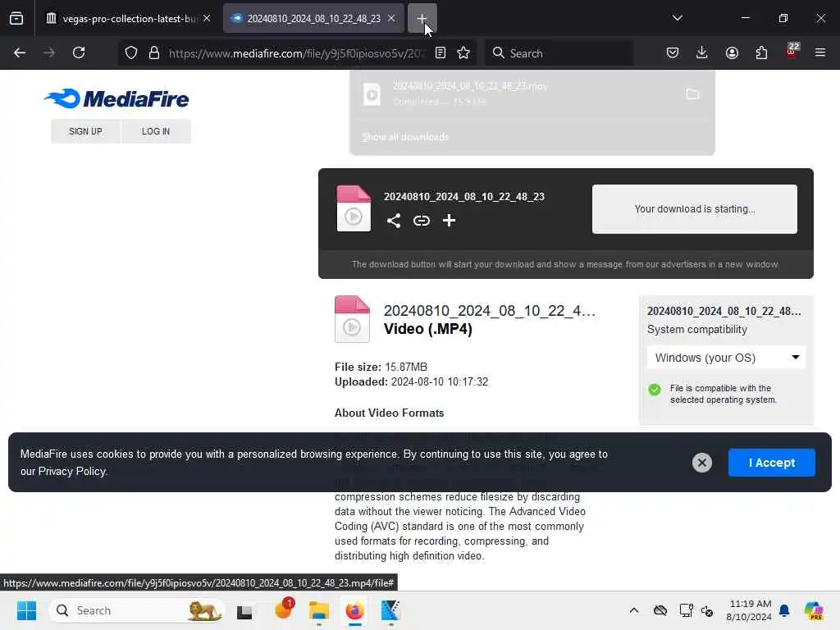This screenshot has width=840, height=630.
Task: Open the Privacy Policy link
Action: (x=72, y=472)
